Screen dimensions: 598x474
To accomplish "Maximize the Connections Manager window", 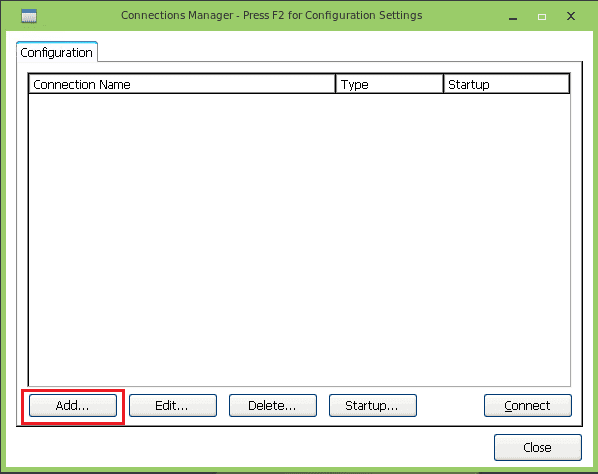I will [x=542, y=17].
